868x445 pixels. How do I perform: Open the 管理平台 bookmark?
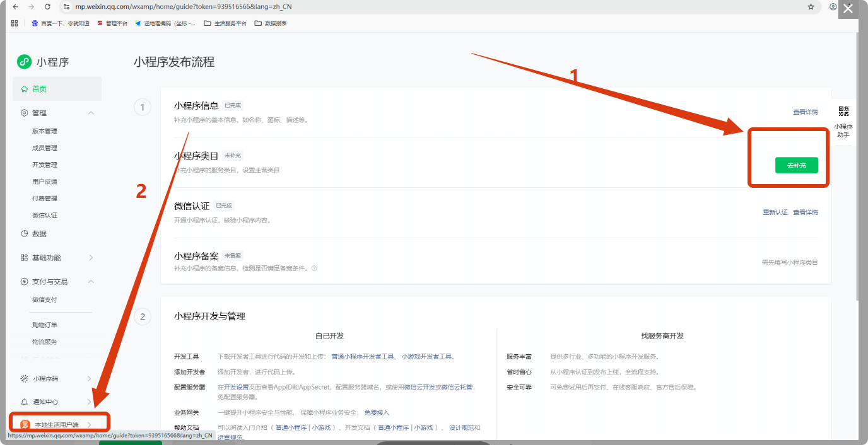112,23
